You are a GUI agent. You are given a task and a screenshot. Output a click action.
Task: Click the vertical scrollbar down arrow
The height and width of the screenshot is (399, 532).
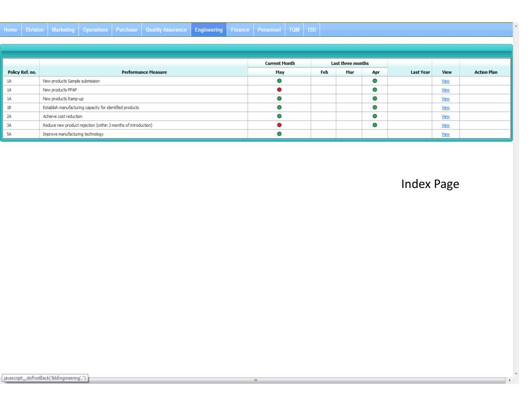coord(515,373)
